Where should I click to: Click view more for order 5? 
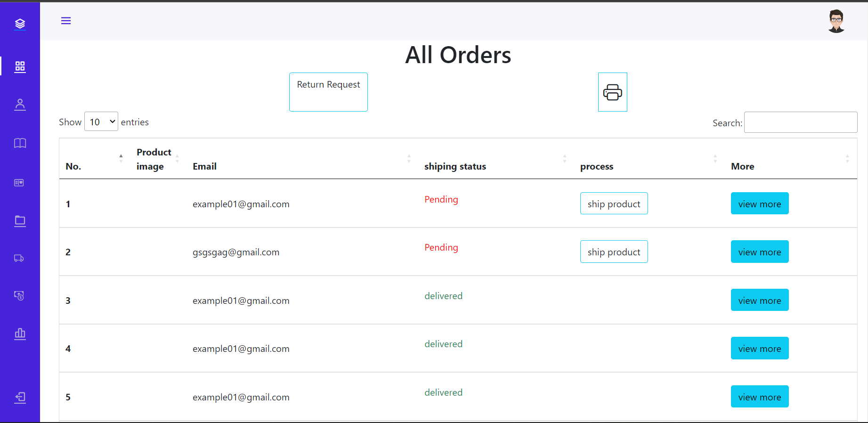click(760, 397)
